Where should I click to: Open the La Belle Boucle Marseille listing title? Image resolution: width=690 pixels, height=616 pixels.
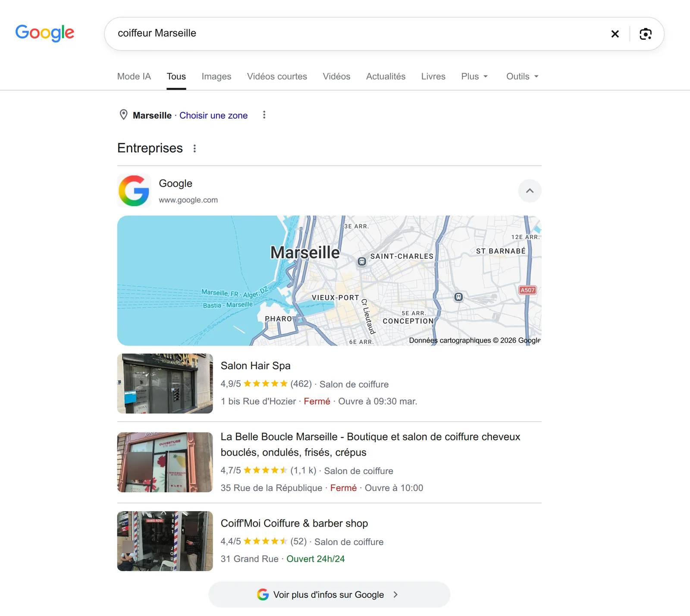[370, 444]
